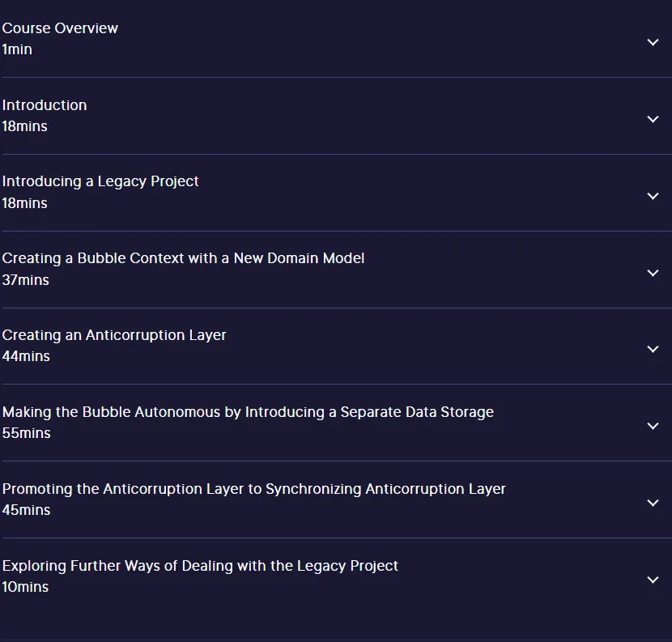Click the 55mins duration text
The image size is (672, 642).
[x=26, y=433]
